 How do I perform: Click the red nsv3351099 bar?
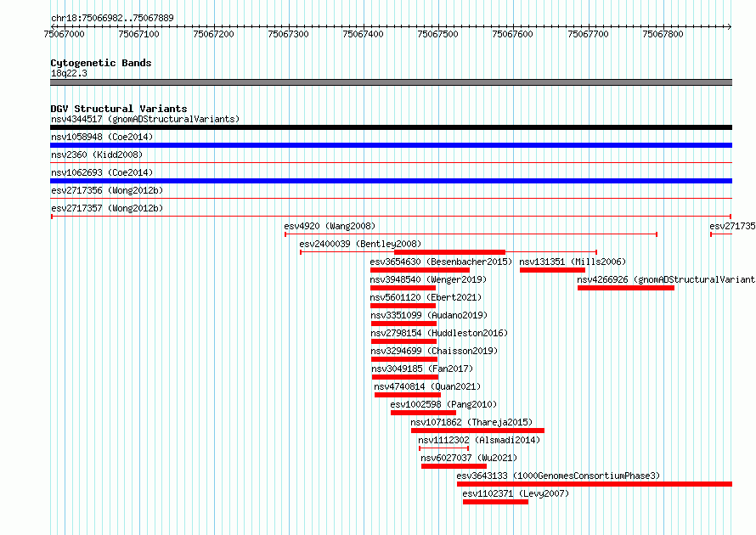403,324
